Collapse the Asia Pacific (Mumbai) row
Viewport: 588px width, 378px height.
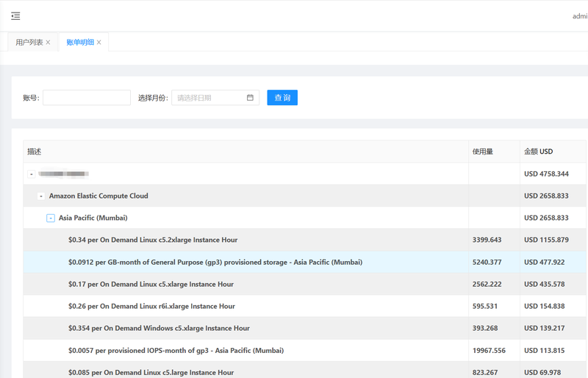tap(51, 218)
